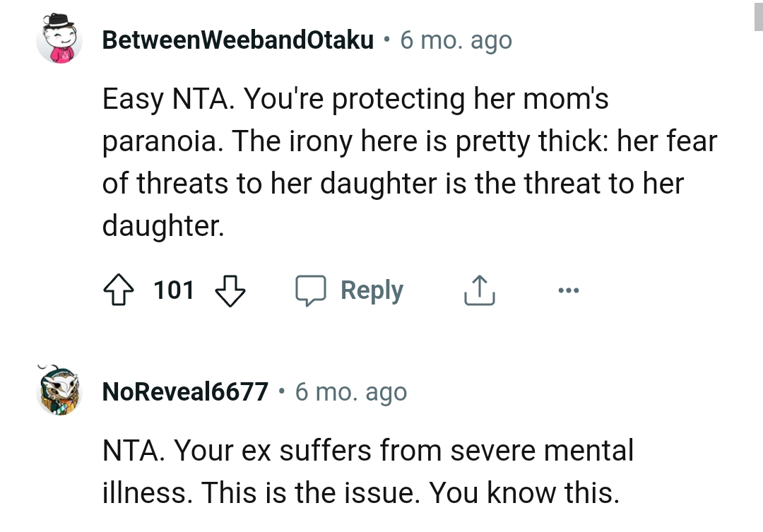Open BetweenWeebandOtaku's profile menu
The width and height of the screenshot is (763, 532).
[x=237, y=40]
